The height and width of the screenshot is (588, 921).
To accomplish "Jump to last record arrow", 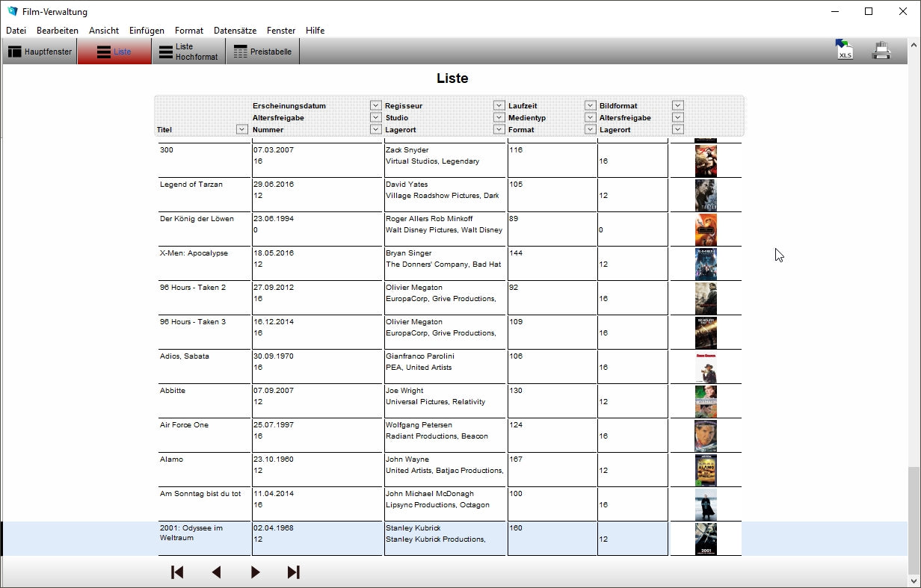I will pyautogui.click(x=294, y=572).
